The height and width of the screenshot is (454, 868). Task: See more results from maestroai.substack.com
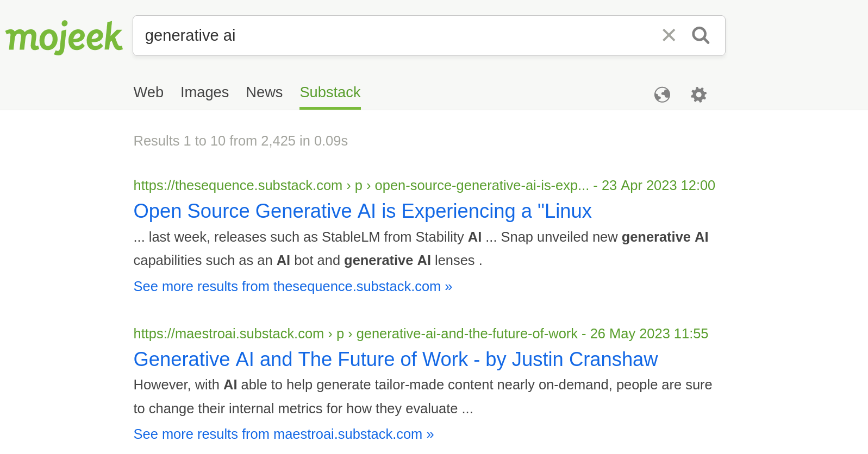coord(284,434)
